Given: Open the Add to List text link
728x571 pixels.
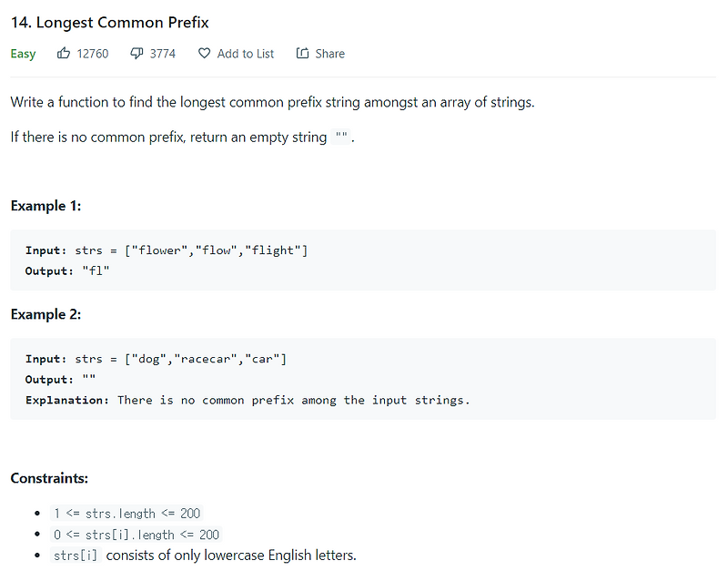Looking at the screenshot, I should click(246, 54).
